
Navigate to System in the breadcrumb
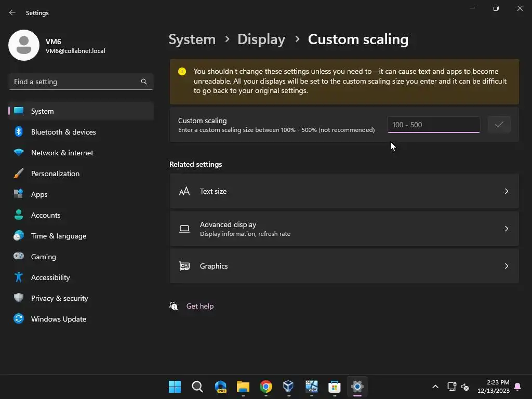[x=192, y=39]
